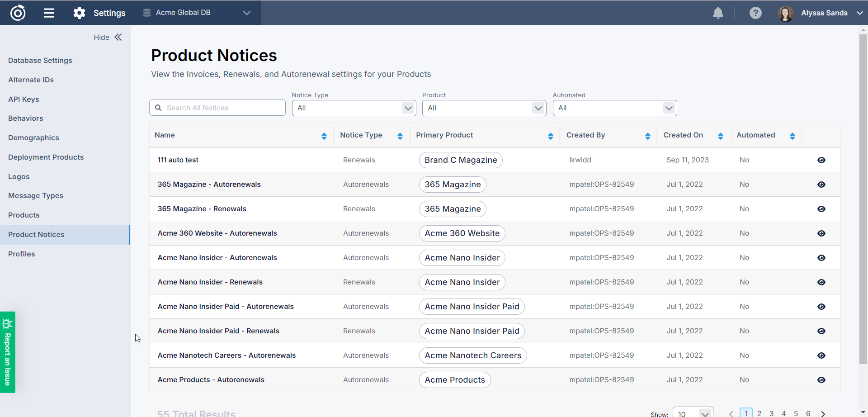Open the hamburger navigation menu
This screenshot has height=417, width=868.
tap(49, 13)
